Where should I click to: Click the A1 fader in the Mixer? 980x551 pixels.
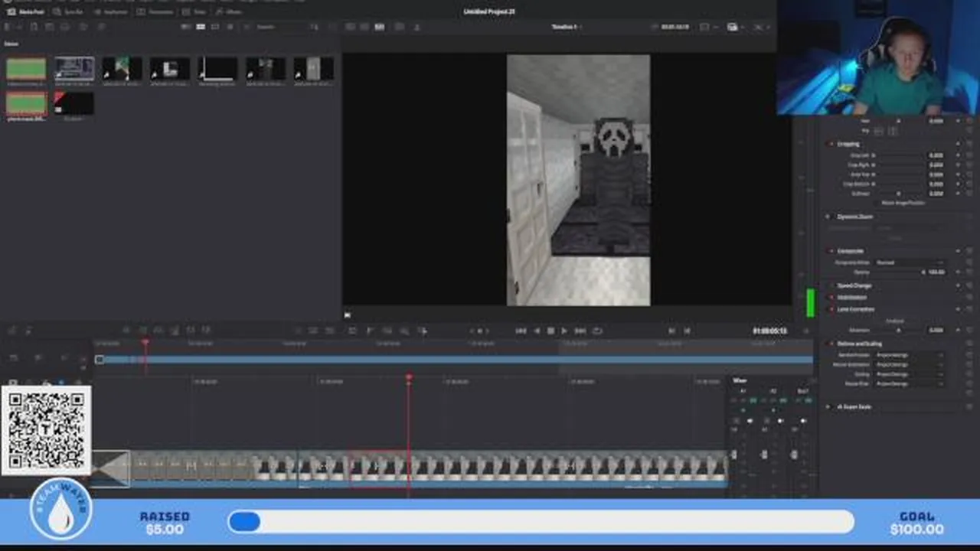click(734, 455)
